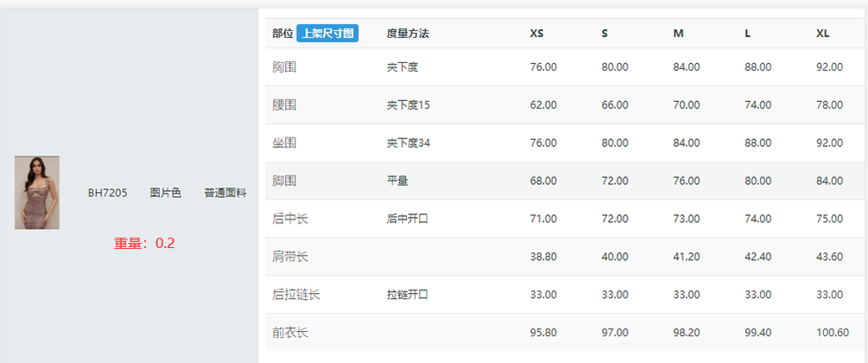868x363 pixels.
Task: Click 后中长 XL value 75.00
Action: (x=829, y=219)
